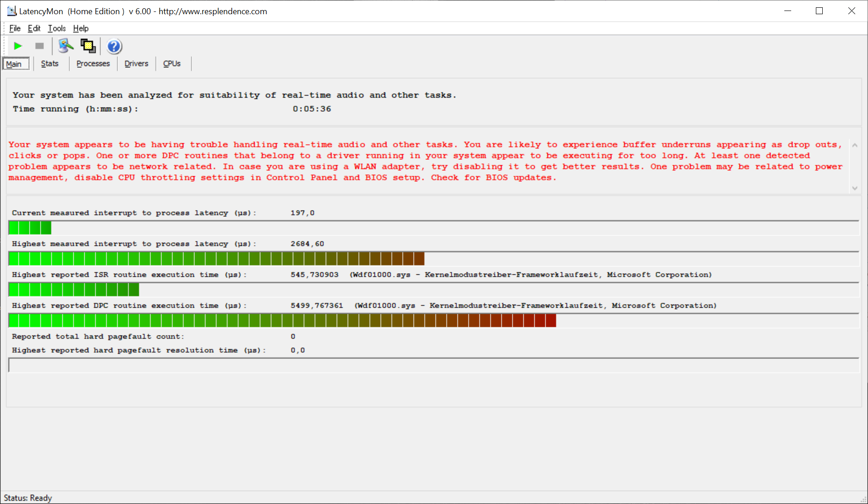Click the 'Status: Ready' status bar text
The height and width of the screenshot is (504, 868).
(x=28, y=498)
